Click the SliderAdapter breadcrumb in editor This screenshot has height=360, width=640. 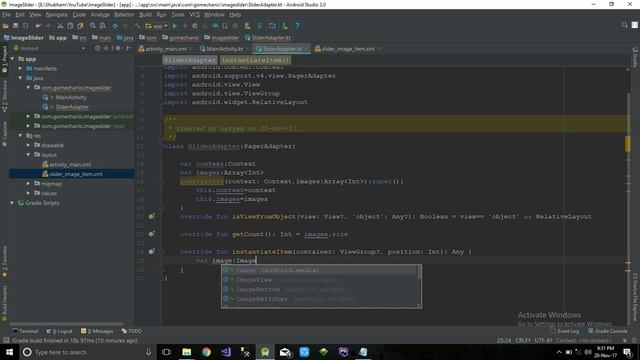[x=190, y=60]
